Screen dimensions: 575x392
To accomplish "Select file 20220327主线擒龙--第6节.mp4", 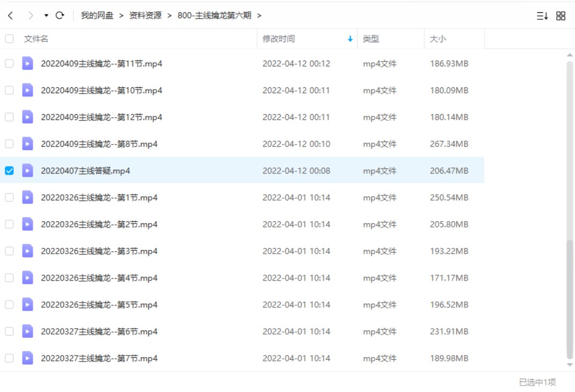I will pos(100,331).
